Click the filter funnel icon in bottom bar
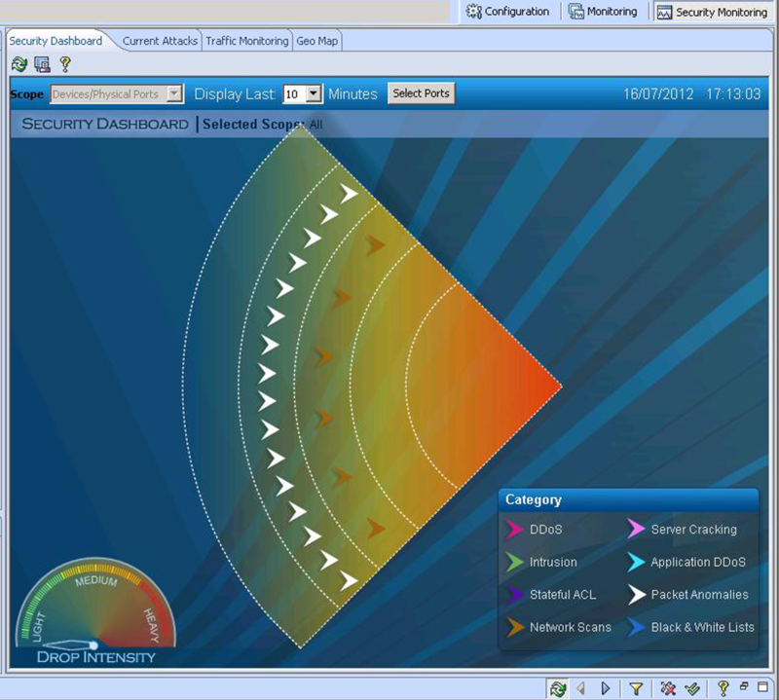This screenshot has height=700, width=779. (x=636, y=688)
